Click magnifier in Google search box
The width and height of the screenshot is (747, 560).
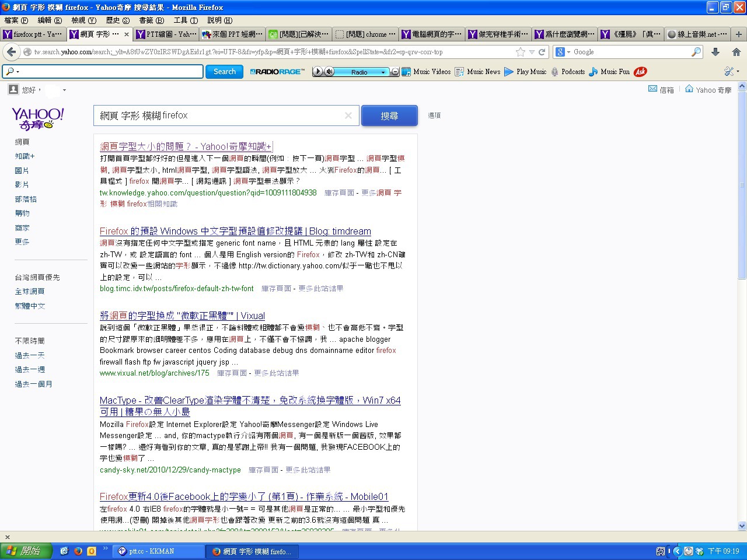point(696,52)
